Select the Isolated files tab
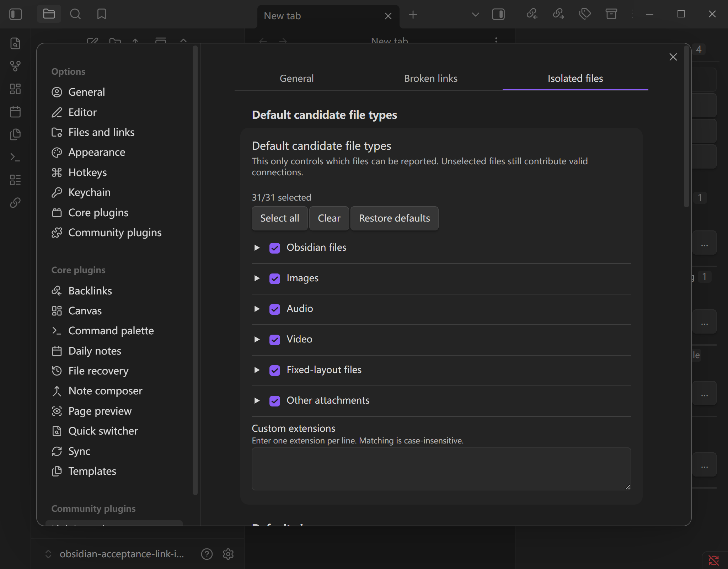 576,79
